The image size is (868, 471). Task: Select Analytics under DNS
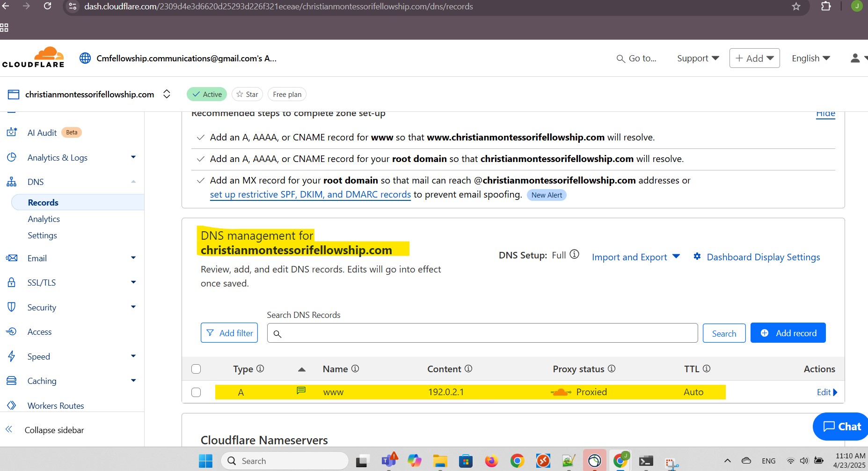coord(44,219)
